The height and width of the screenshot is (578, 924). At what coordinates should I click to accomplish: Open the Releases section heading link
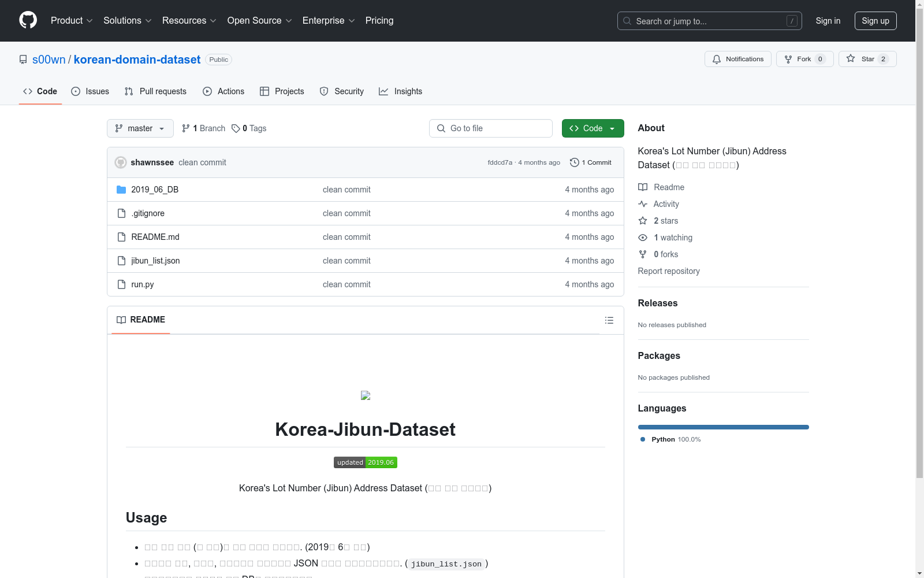(658, 303)
